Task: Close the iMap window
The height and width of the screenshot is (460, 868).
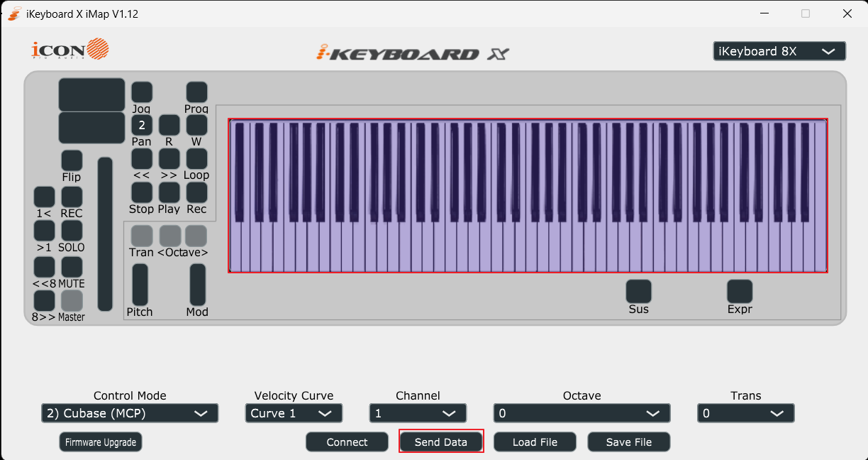Action: (847, 13)
